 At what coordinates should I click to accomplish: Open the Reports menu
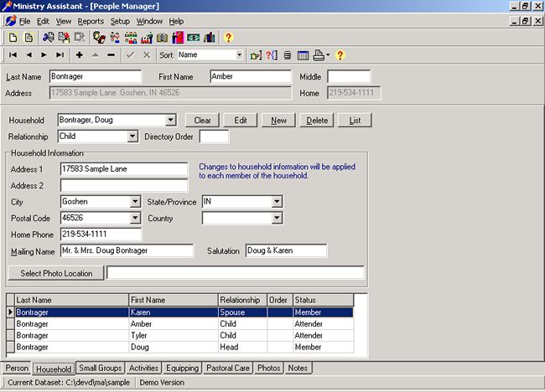coord(91,21)
